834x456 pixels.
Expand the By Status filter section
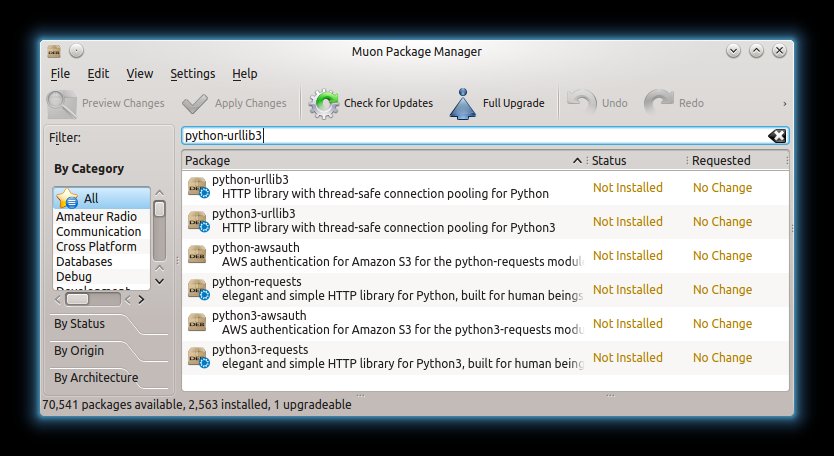[x=80, y=324]
